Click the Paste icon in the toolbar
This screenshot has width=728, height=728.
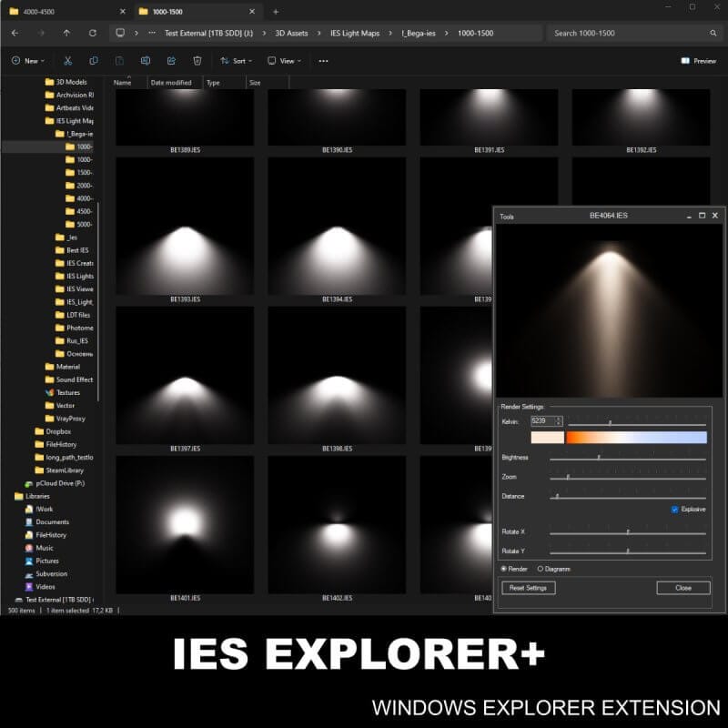point(119,61)
